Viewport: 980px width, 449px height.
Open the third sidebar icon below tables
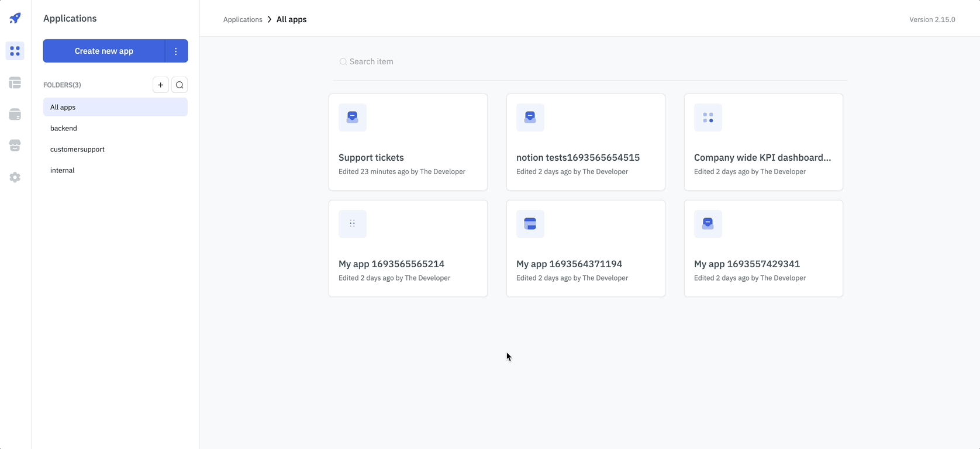[x=15, y=115]
